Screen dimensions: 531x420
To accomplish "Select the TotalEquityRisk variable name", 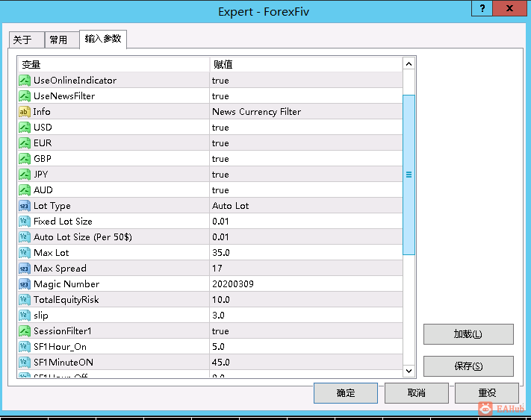I will 66,300.
